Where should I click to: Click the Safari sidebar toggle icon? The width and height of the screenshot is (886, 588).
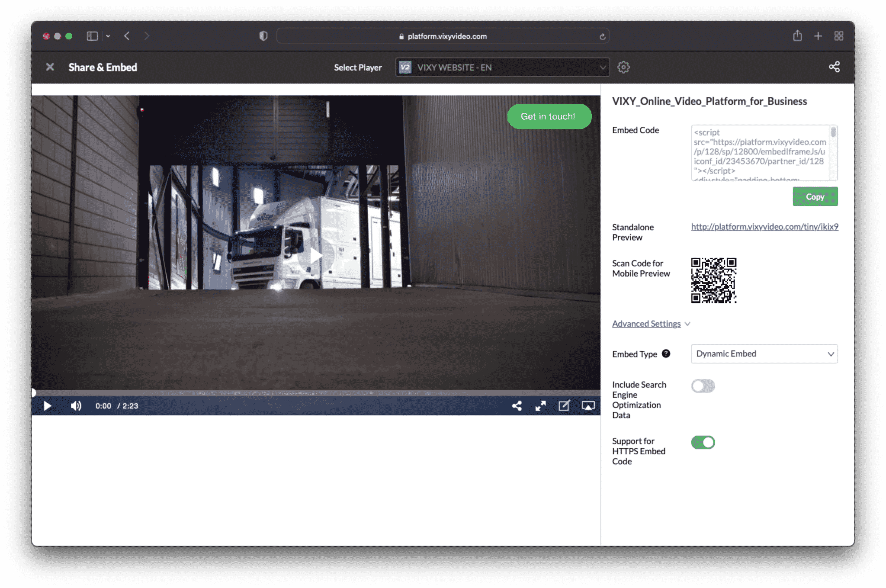point(92,36)
